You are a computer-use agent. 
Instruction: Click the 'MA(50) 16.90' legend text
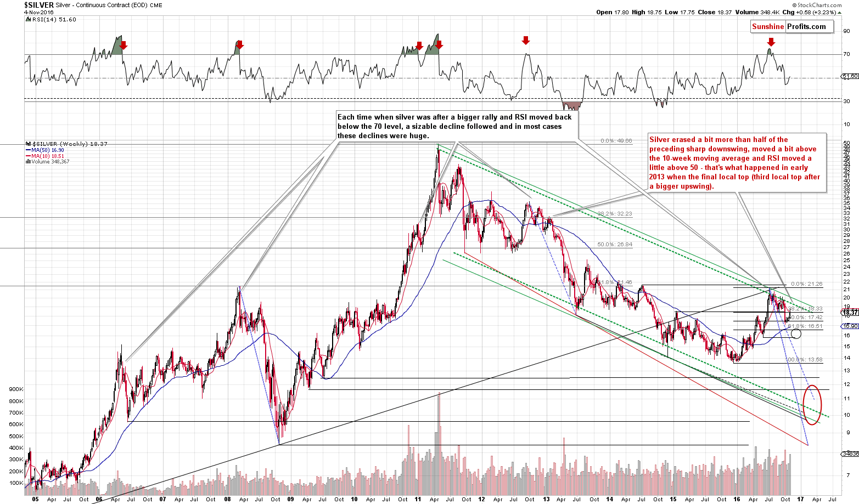(48, 150)
